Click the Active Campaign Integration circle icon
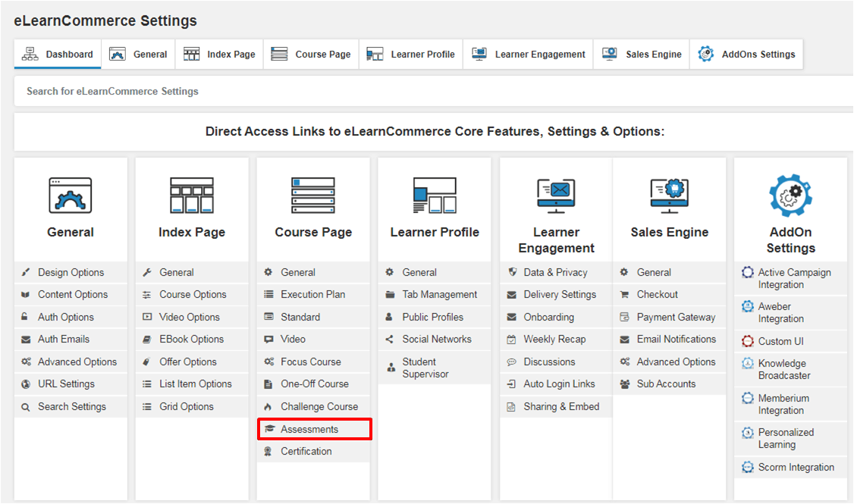Screen dimensions: 854x504 (x=748, y=273)
